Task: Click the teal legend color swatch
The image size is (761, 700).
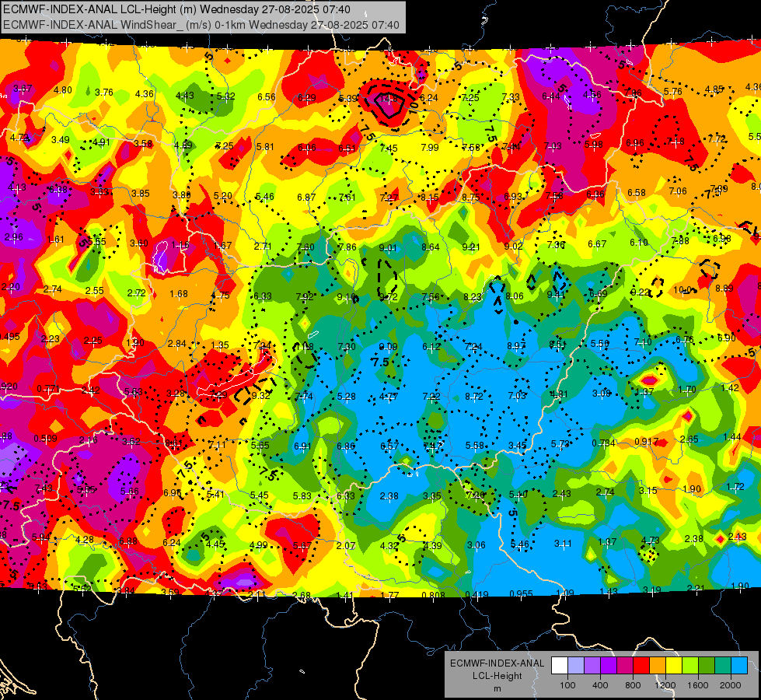Action: tap(723, 666)
